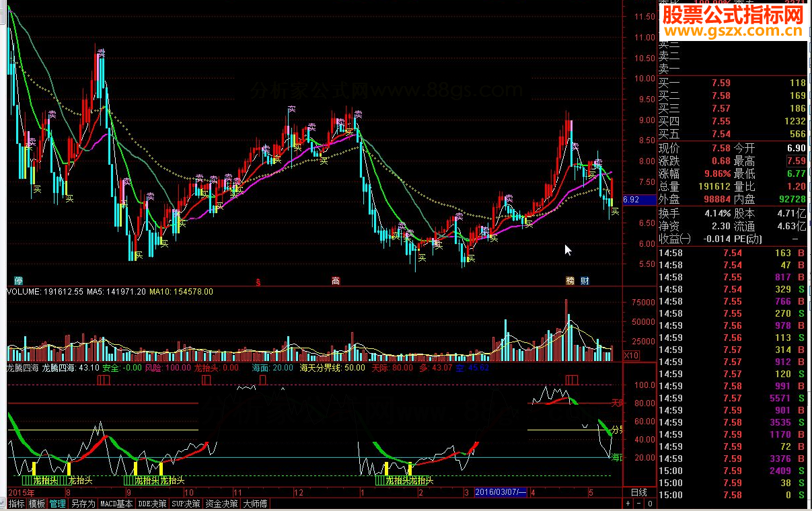Click the 龙腾四海 indicator name
This screenshot has height=511, width=812.
(22, 368)
